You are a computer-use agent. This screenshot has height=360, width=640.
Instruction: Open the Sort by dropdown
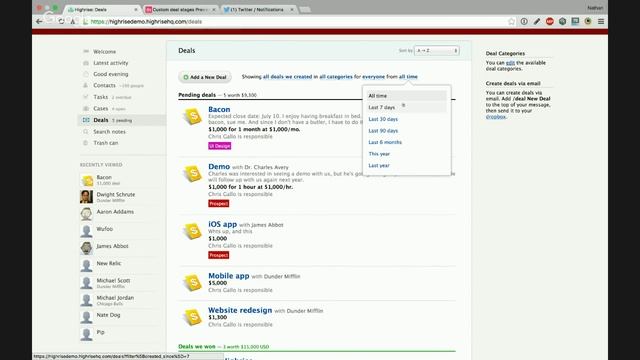point(436,51)
